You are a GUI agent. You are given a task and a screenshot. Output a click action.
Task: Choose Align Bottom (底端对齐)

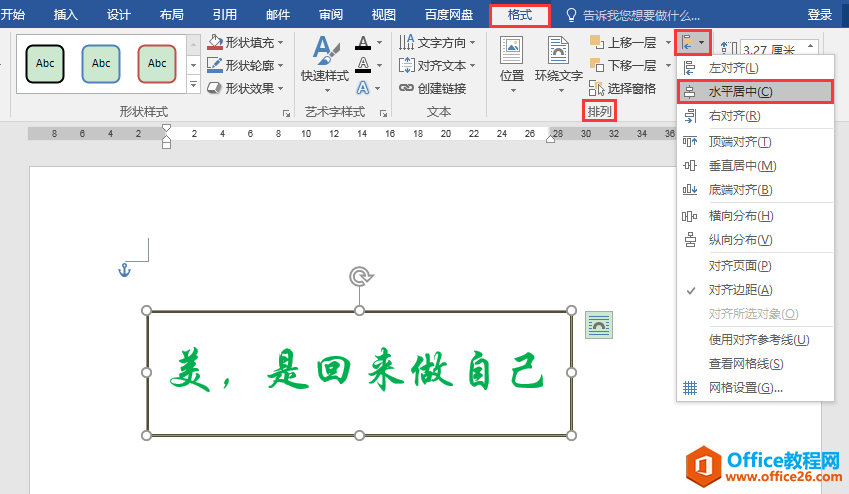pyautogui.click(x=755, y=190)
